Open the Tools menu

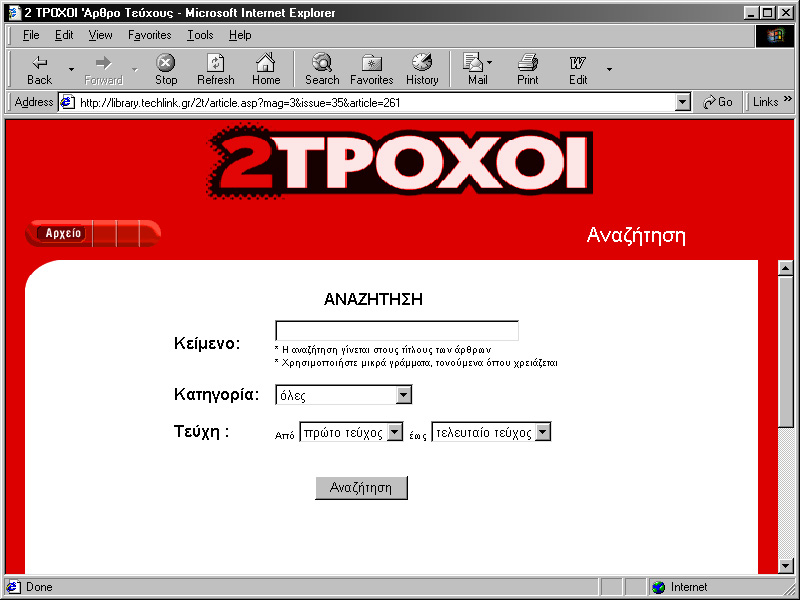(200, 35)
